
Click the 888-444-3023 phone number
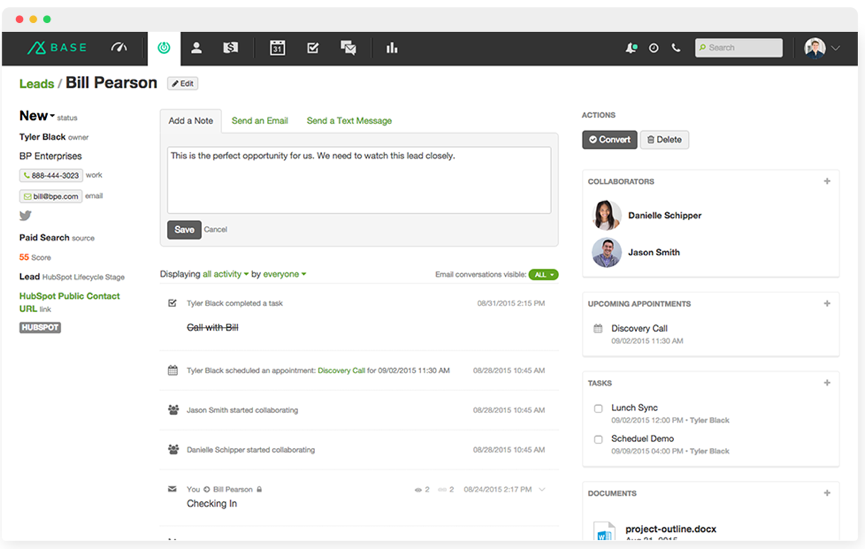(x=51, y=175)
